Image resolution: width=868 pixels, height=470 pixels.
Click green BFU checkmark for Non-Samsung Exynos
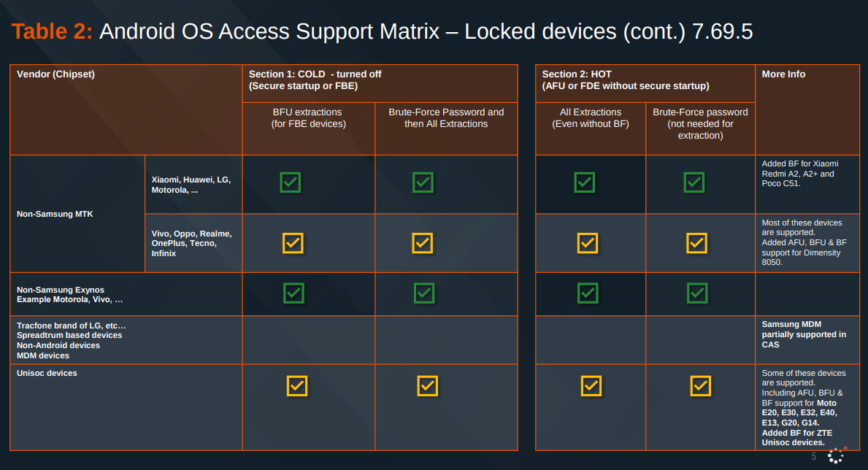pos(293,293)
